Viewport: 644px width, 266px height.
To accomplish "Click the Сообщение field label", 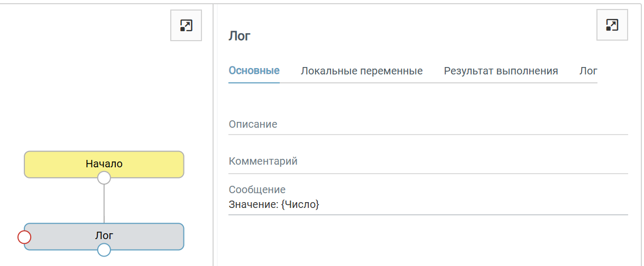I will pos(257,189).
